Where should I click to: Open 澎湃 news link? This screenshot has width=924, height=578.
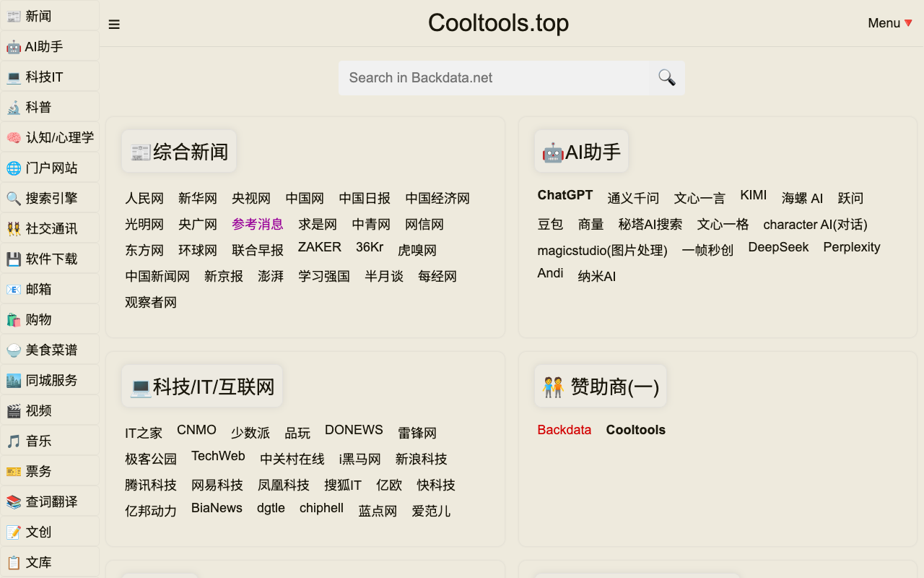pos(271,276)
